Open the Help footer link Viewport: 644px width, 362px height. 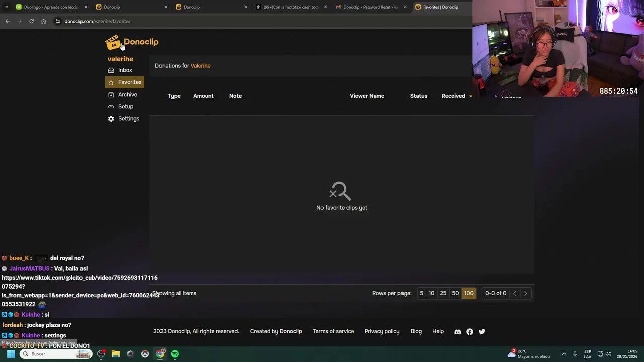[x=438, y=331]
